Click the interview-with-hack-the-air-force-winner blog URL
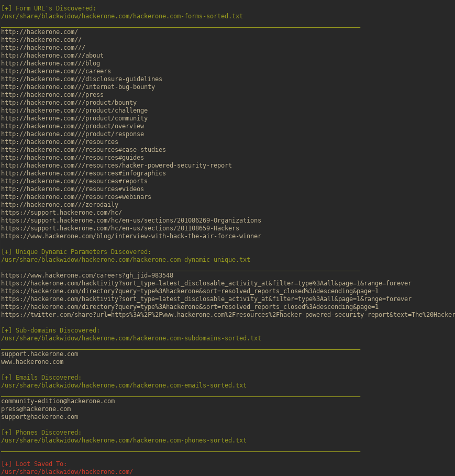Viewport: 455px width, 476px height. [131, 236]
